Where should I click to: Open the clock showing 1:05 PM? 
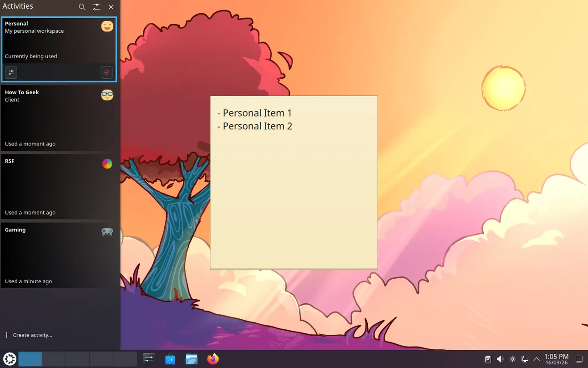[556, 359]
